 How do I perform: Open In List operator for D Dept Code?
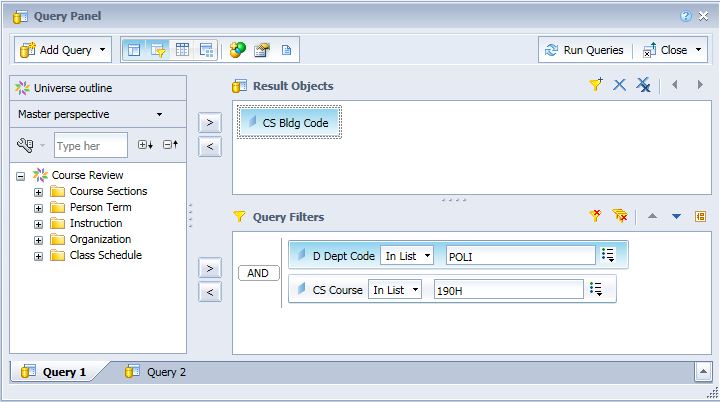point(407,255)
